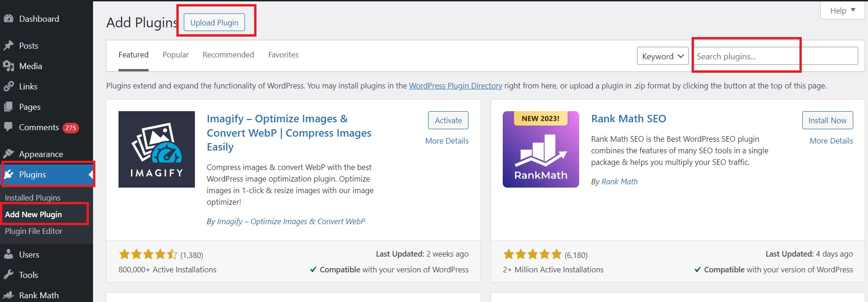The image size is (868, 302).
Task: Click the Rank Math star rating
Action: point(532,254)
